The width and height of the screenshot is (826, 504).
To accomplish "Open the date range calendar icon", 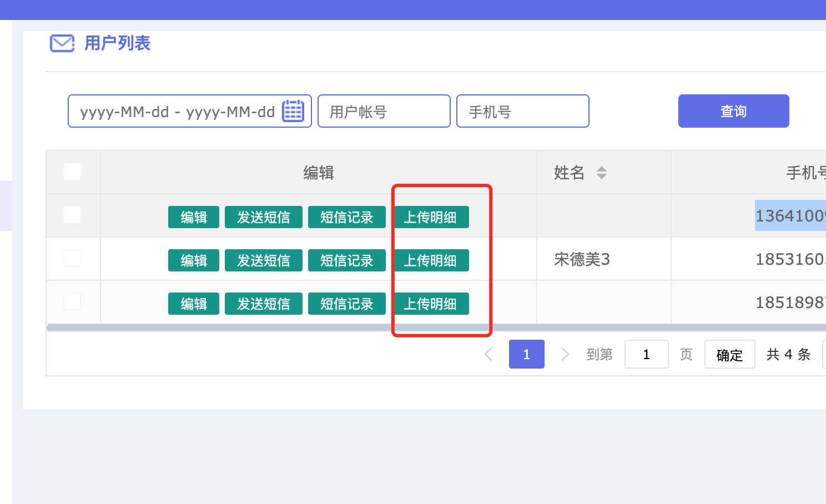I will tap(293, 111).
